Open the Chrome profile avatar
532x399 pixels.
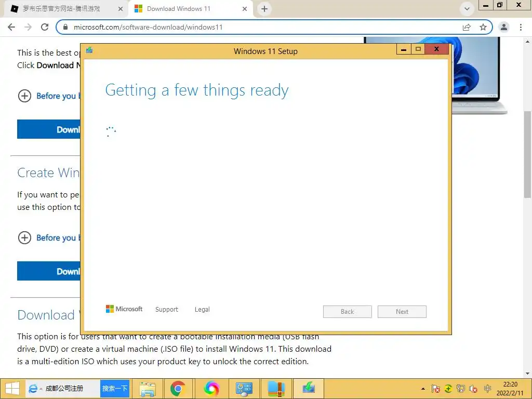pyautogui.click(x=504, y=27)
